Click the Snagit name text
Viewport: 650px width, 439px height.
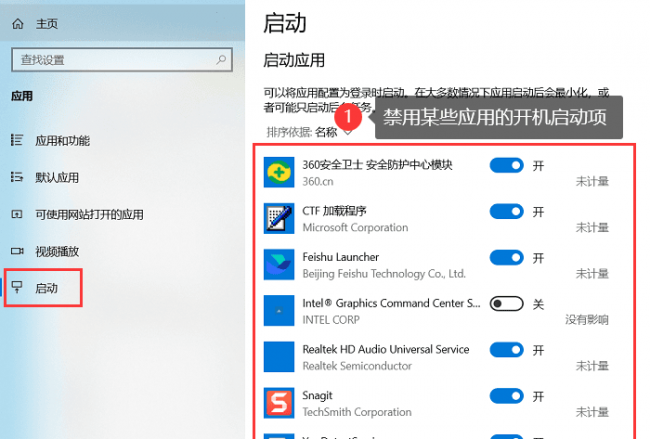click(x=317, y=396)
